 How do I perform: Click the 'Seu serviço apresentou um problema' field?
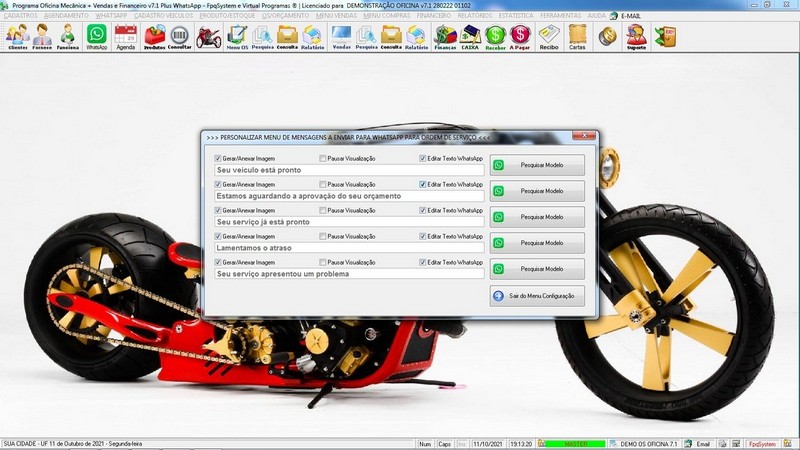click(349, 274)
